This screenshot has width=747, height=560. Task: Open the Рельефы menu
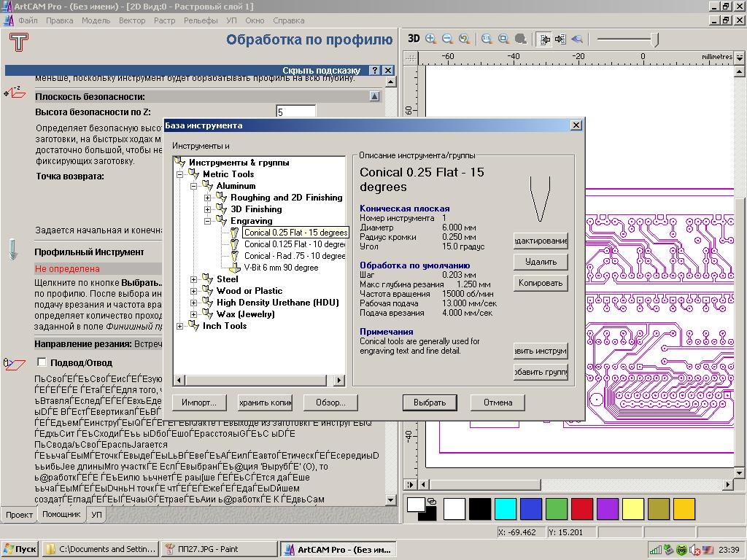click(x=201, y=20)
